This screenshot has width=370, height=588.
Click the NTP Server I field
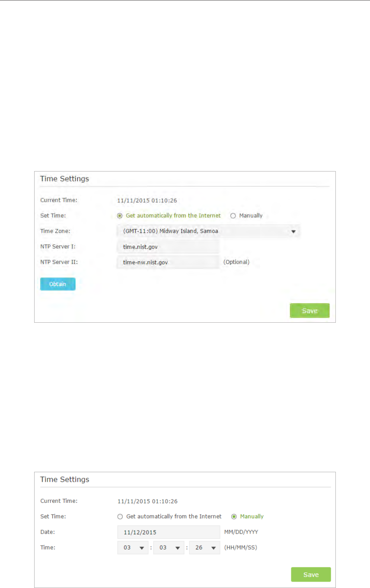click(x=168, y=247)
